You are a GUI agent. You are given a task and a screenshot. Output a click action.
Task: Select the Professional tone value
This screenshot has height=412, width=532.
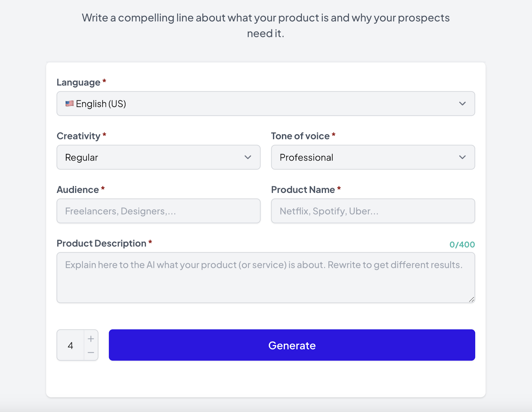click(x=306, y=157)
